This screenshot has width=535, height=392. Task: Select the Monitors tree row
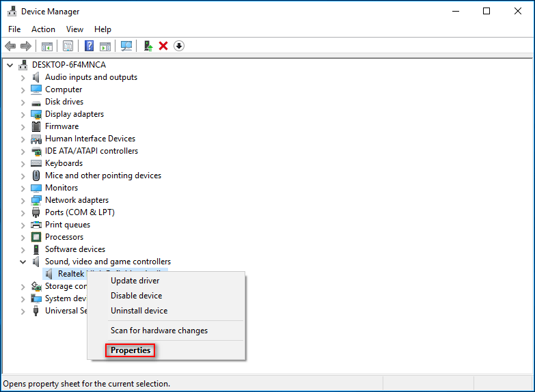[61, 188]
